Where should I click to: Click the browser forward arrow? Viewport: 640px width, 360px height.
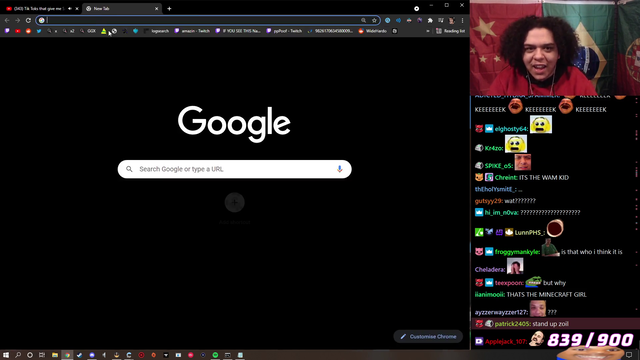click(x=18, y=20)
